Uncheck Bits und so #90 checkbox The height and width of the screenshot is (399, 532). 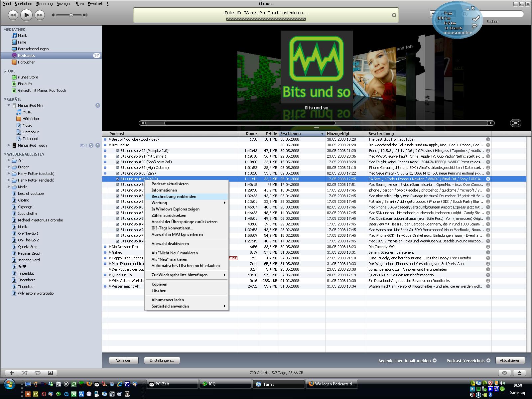coord(117,162)
